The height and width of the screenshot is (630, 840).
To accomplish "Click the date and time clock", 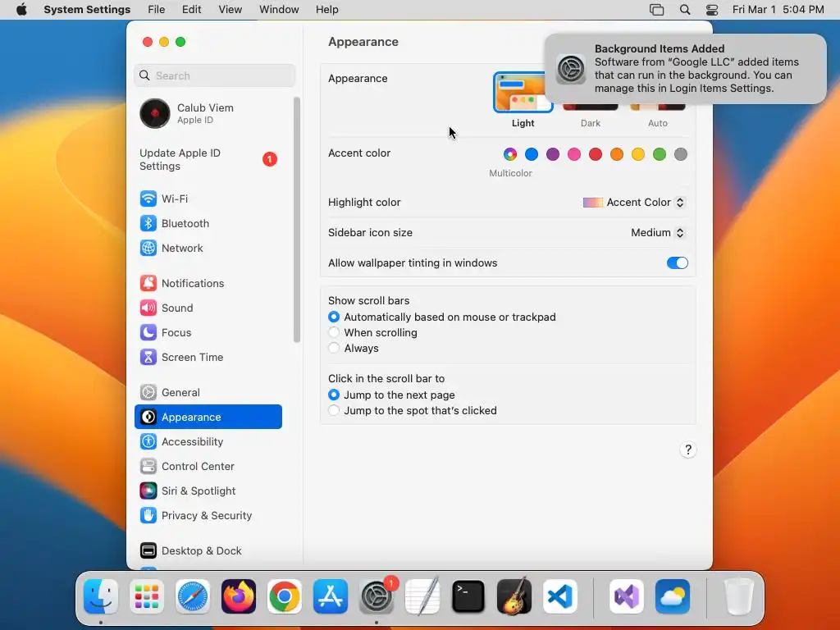I will coord(778,10).
